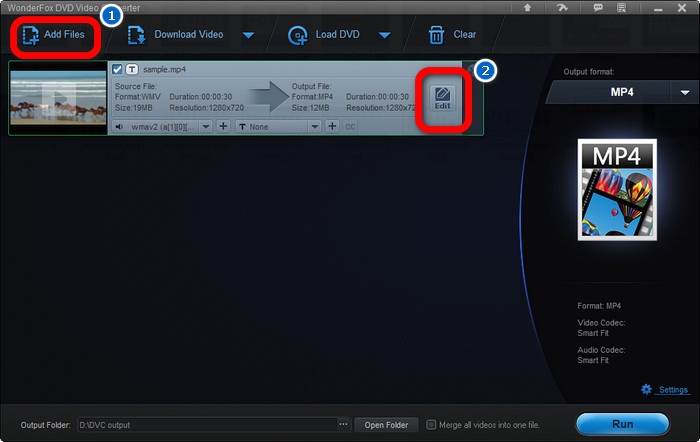Click the source Format:WMV text
The height and width of the screenshot is (442, 700).
[138, 97]
